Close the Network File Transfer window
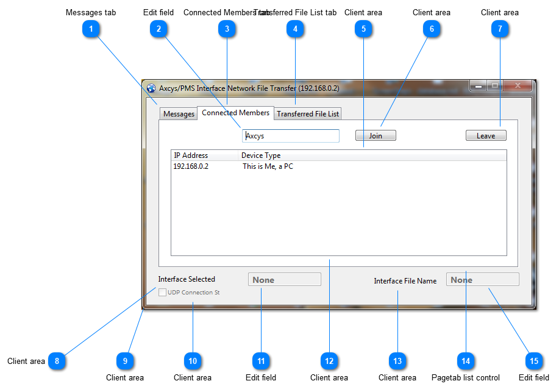Screen dimensions: 559x392 pyautogui.click(x=518, y=86)
